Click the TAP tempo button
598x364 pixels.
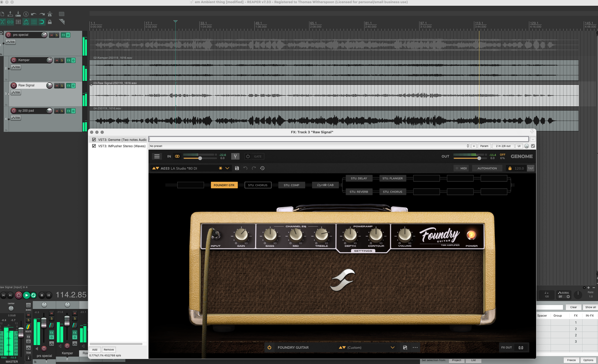pyautogui.click(x=531, y=168)
